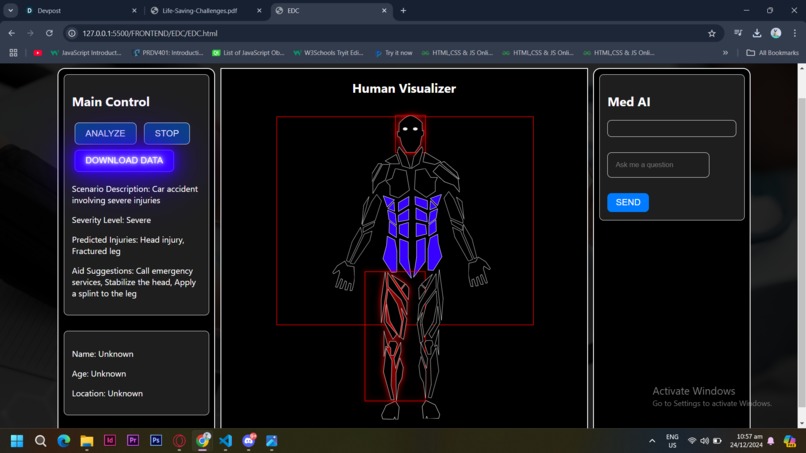Open the clock and date flyout
806x453 pixels.
click(746, 441)
